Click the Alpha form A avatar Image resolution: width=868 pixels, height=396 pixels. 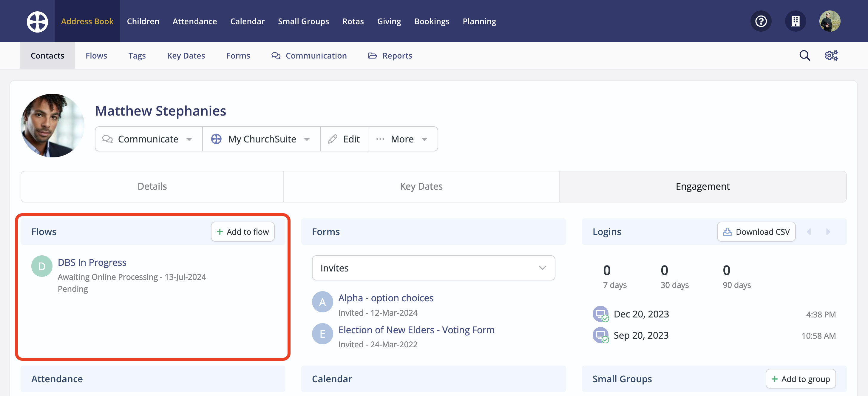322,302
